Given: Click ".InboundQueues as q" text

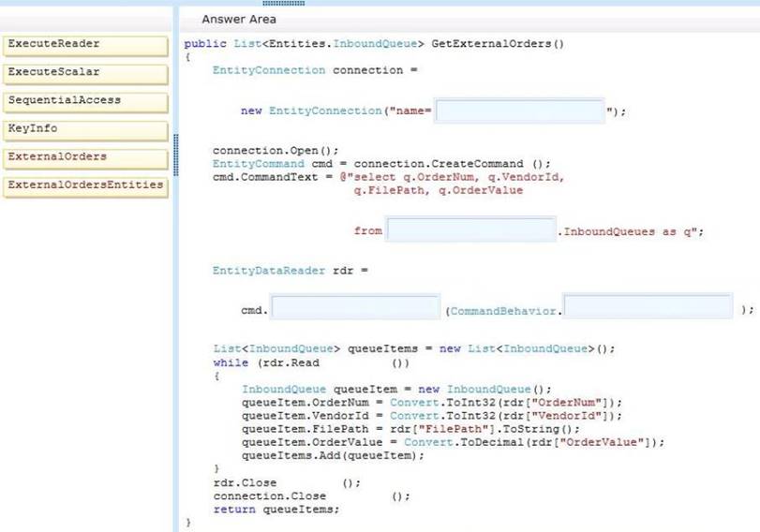Looking at the screenshot, I should (627, 231).
